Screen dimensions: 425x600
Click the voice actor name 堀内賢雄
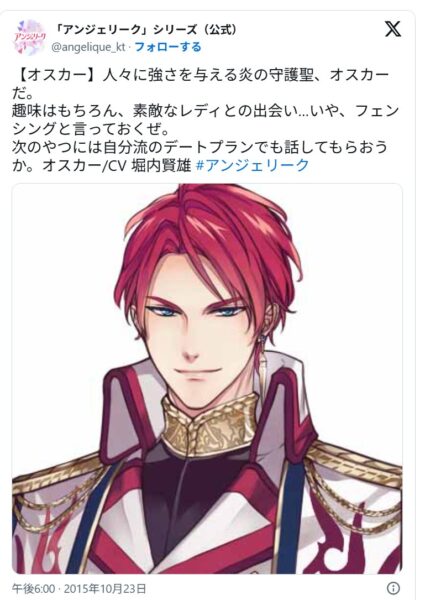pos(161,166)
